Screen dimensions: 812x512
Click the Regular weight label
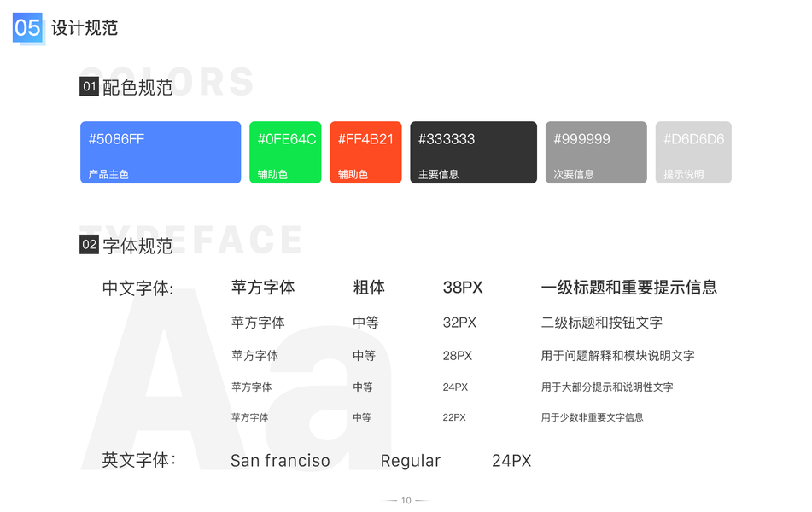click(411, 461)
